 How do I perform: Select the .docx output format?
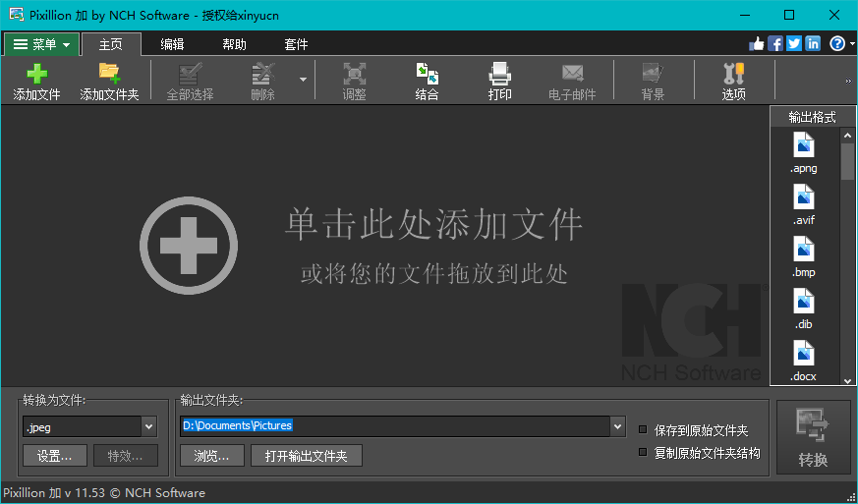pos(804,362)
